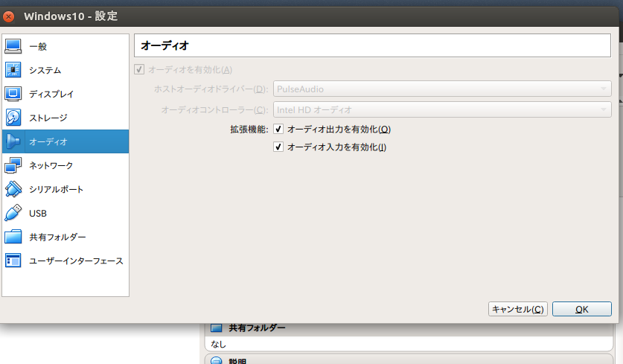Confirm settings with OK button

581,309
